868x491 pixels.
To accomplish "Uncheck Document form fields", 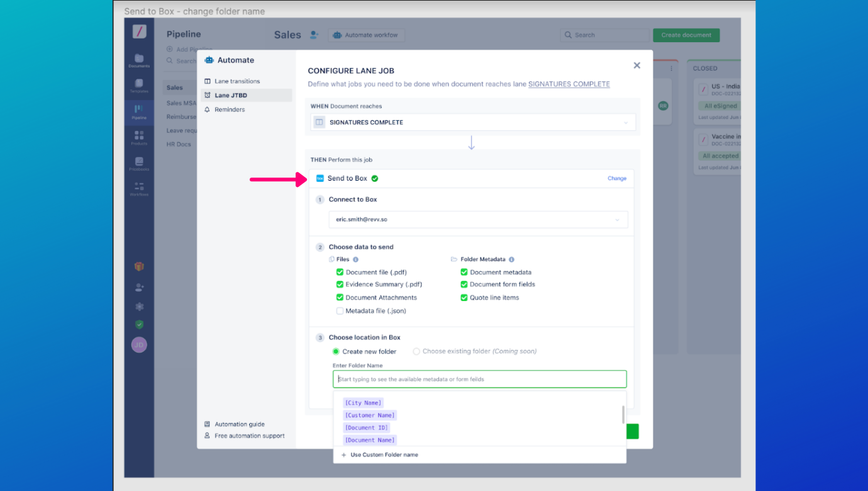I will pos(464,285).
